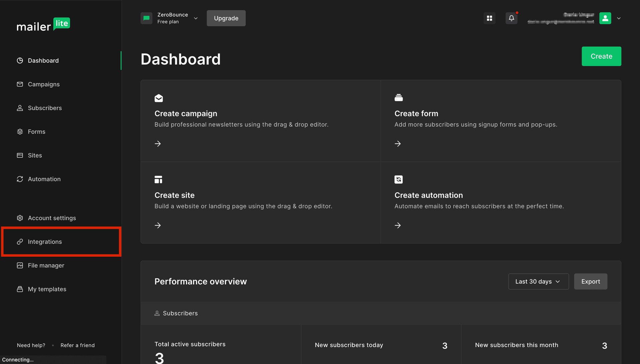Click the Create campaign arrow icon

(x=158, y=143)
